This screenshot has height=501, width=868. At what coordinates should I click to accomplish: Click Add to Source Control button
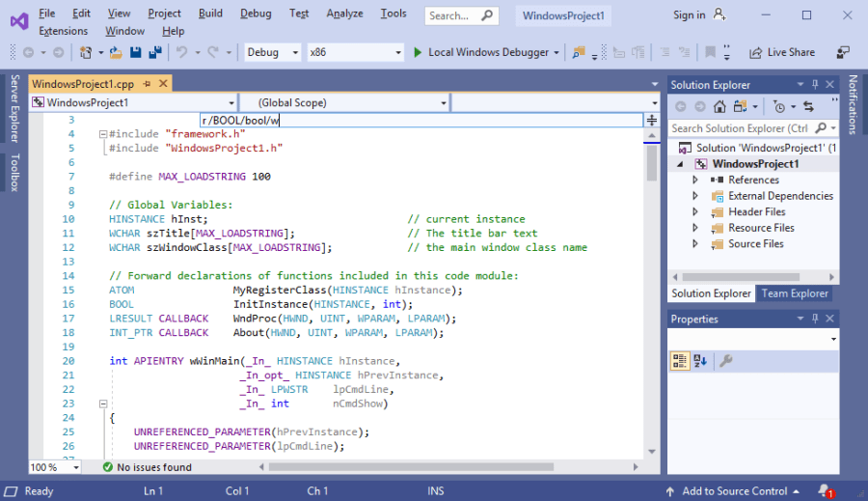point(735,490)
